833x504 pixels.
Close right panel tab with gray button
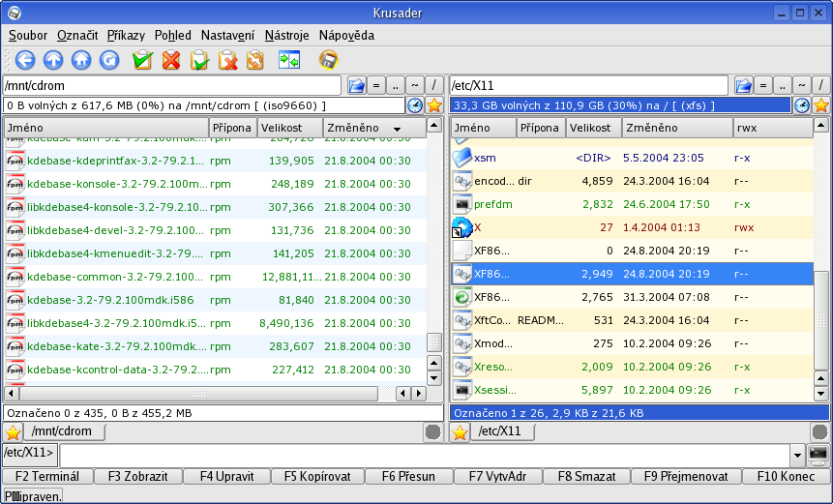820,432
